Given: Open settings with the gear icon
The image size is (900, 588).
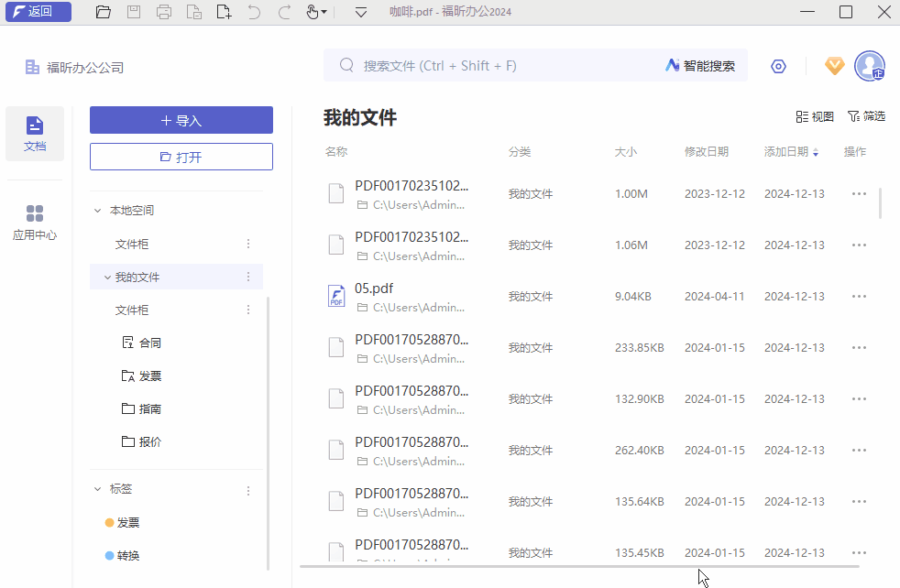Looking at the screenshot, I should pos(778,66).
